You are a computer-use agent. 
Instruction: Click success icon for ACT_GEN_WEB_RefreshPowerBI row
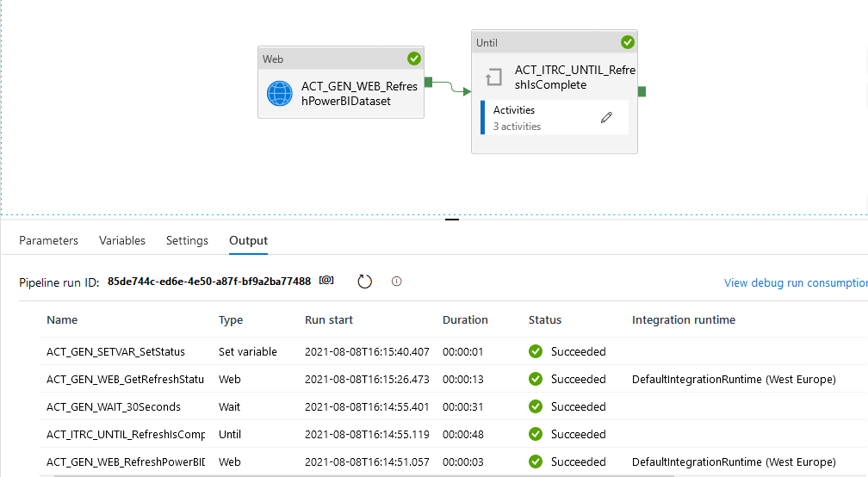[536, 462]
